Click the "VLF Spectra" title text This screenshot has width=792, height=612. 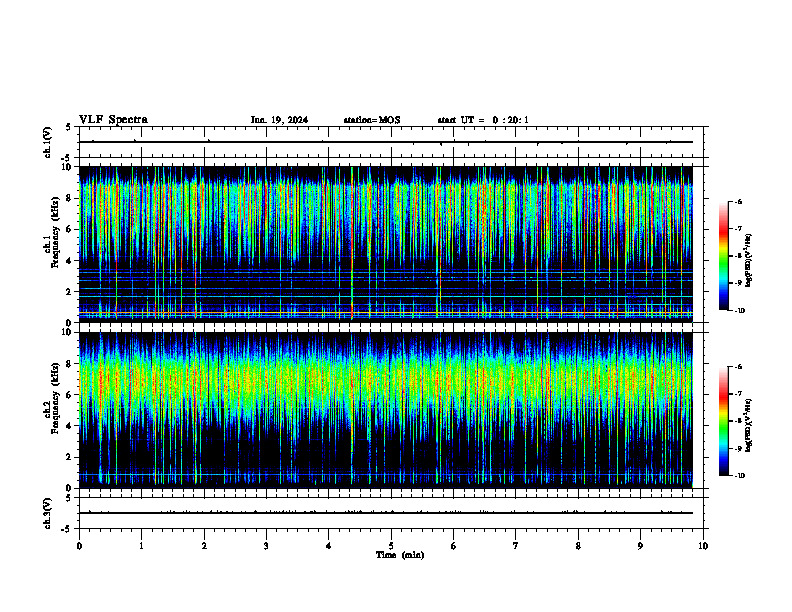click(x=113, y=120)
